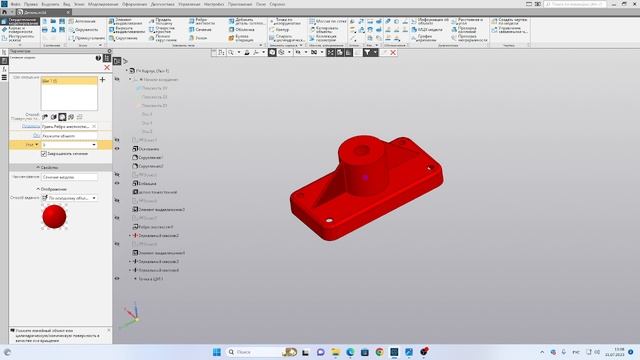The image size is (640, 360).
Task: Open the Способ задания dropdown
Action: point(94,198)
